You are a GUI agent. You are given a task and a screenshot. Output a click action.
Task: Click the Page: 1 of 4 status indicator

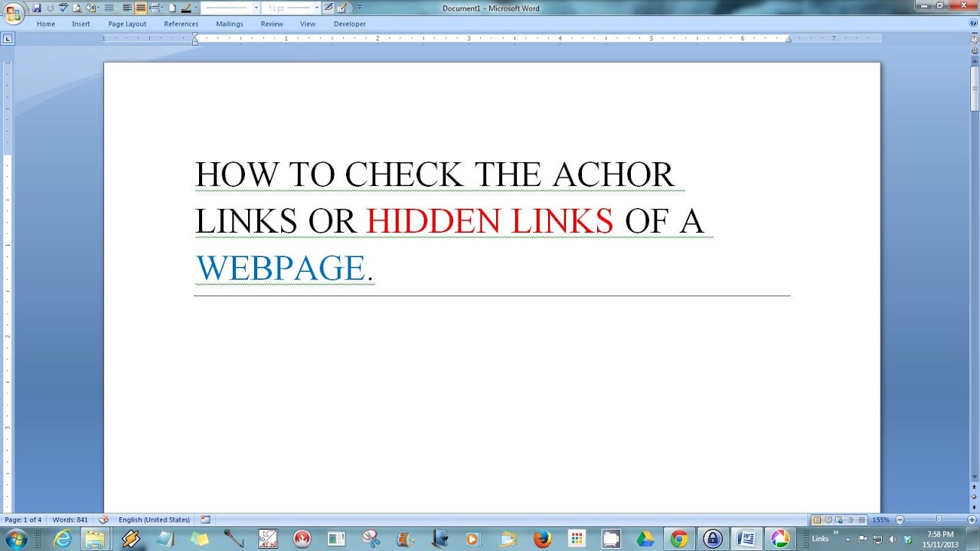pos(23,520)
